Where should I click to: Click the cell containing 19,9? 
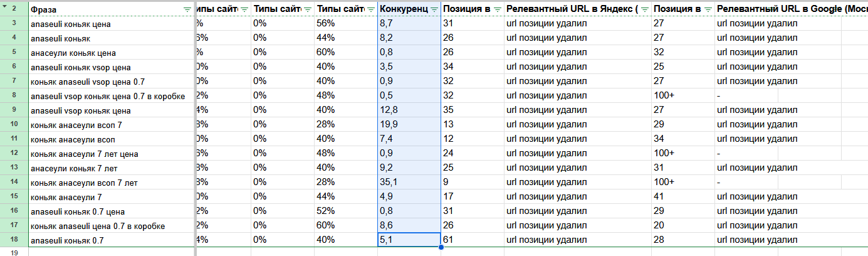(408, 124)
